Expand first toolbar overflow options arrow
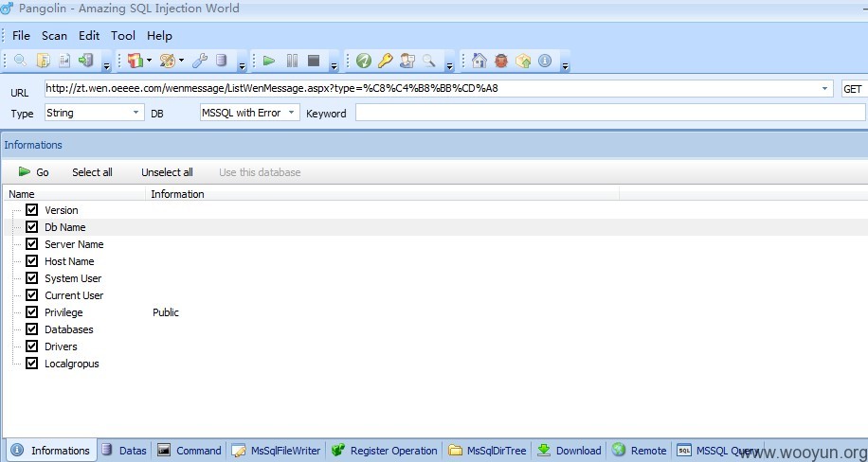Screen dimensions: 868x462 107,66
